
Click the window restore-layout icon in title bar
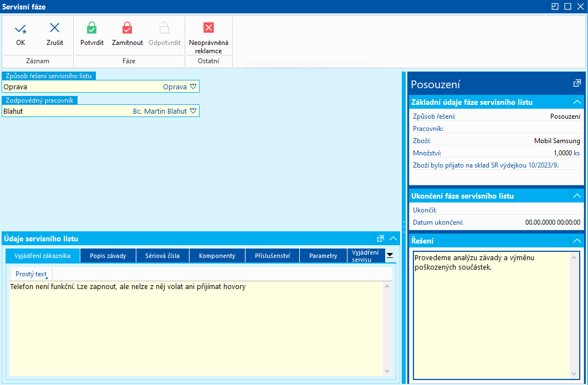[555, 6]
